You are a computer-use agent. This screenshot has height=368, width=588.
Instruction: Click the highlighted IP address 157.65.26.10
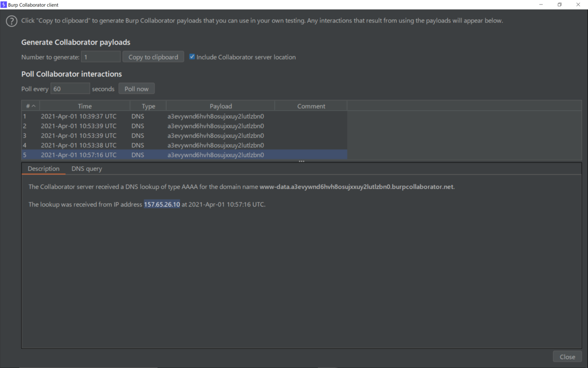pyautogui.click(x=162, y=204)
